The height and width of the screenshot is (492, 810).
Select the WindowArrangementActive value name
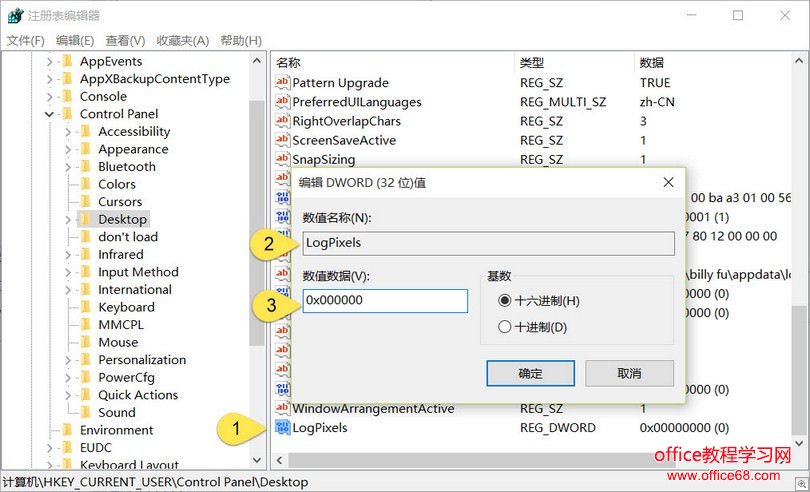click(373, 409)
